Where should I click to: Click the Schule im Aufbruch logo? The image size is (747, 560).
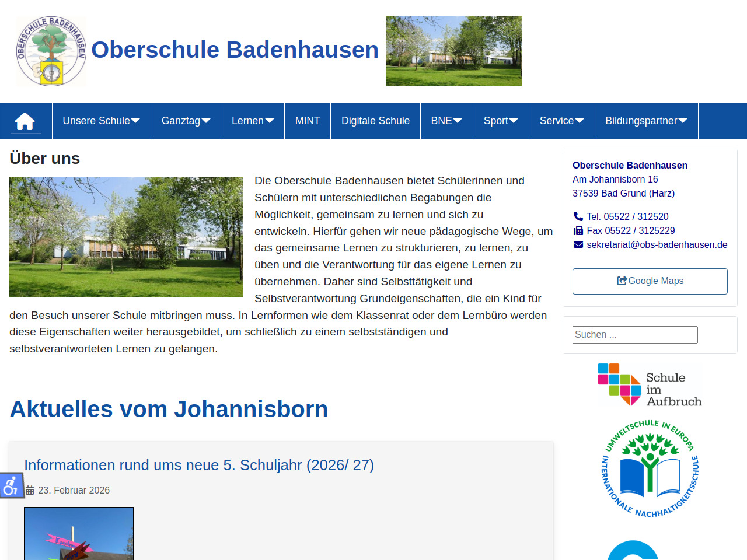coord(650,384)
